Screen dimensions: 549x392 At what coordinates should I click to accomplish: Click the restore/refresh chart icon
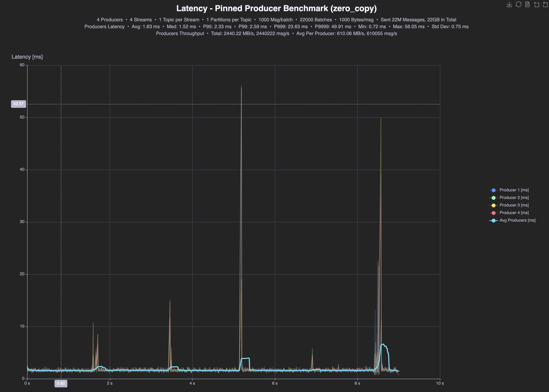pos(518,5)
